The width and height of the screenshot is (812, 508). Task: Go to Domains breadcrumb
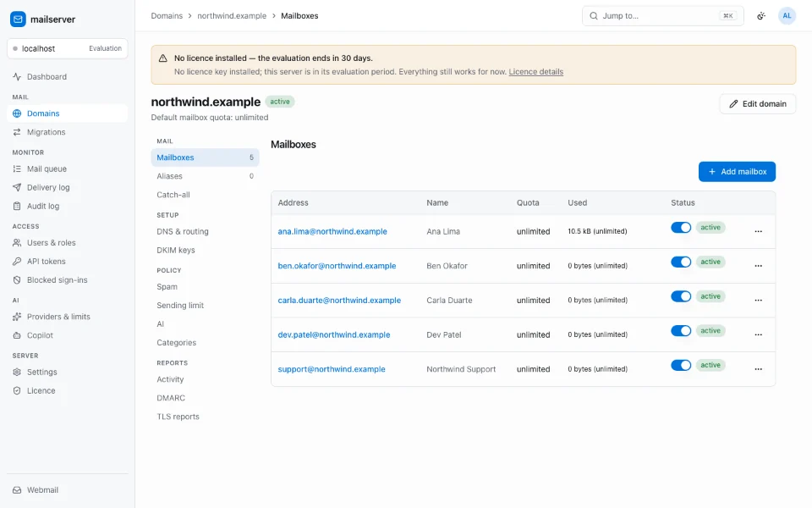tap(167, 16)
